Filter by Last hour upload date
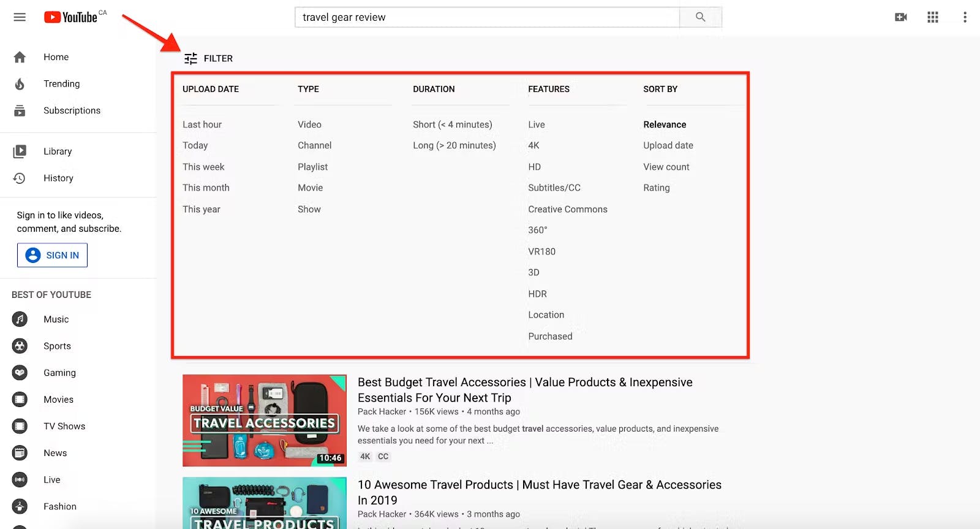The image size is (980, 529). (202, 124)
